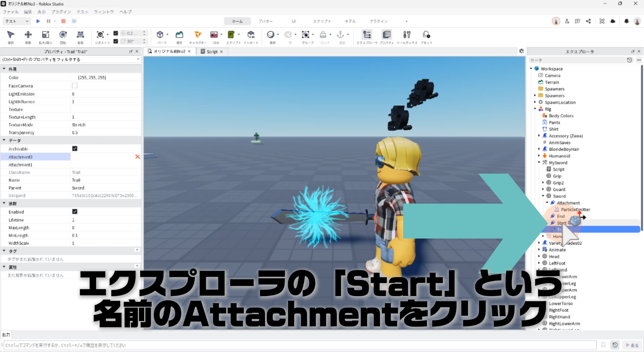The height and width of the screenshot is (362, 644).
Task: Select the Move (移動) tool
Action: coord(28,35)
